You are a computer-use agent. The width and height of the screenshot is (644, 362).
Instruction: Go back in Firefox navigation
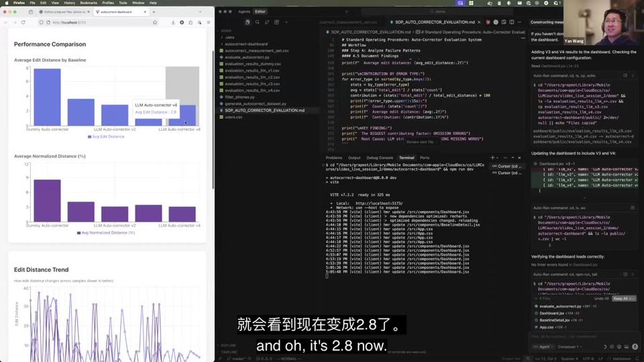click(6, 23)
